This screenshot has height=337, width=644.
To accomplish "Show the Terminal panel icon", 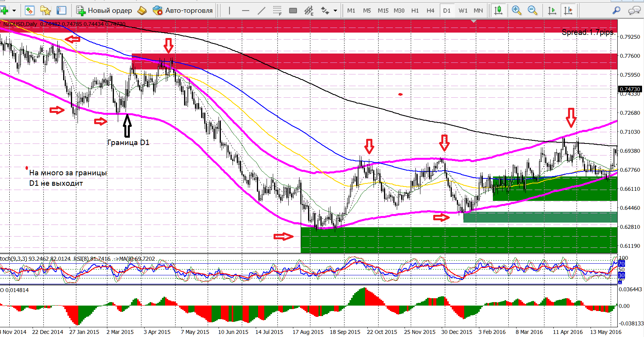I will pos(61,10).
